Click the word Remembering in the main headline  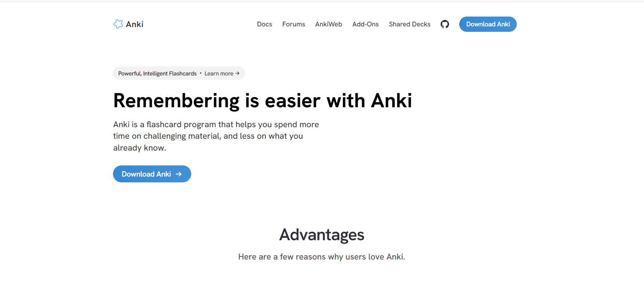click(176, 101)
